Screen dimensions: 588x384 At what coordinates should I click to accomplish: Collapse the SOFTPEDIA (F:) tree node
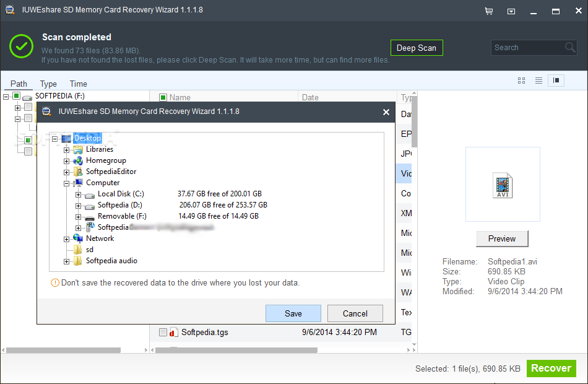[6, 97]
